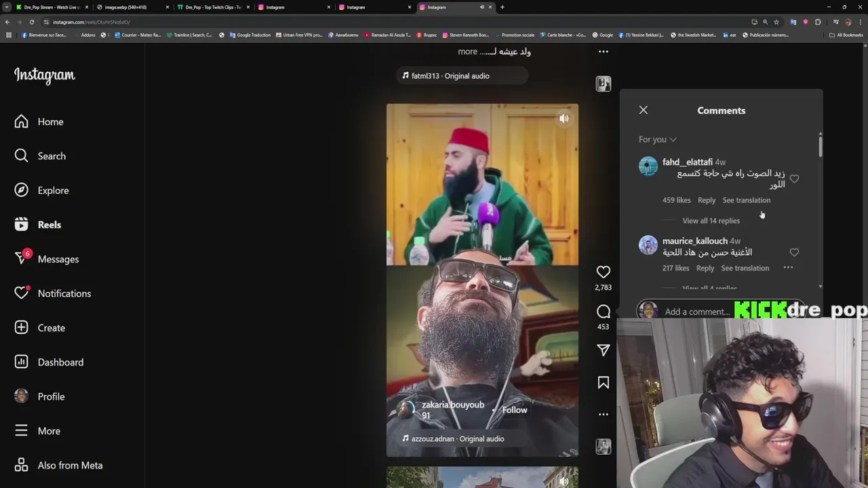Go back in browser history
868x488 pixels.
[7, 22]
